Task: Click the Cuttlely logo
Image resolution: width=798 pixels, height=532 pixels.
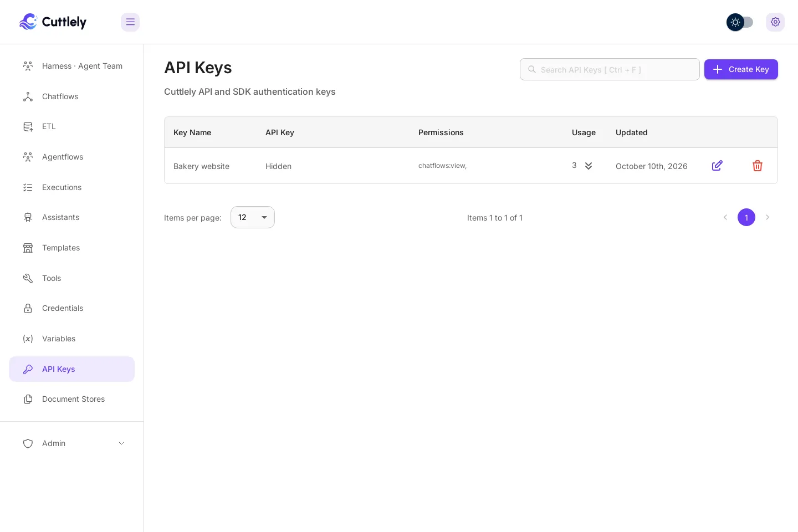Action: (53, 22)
